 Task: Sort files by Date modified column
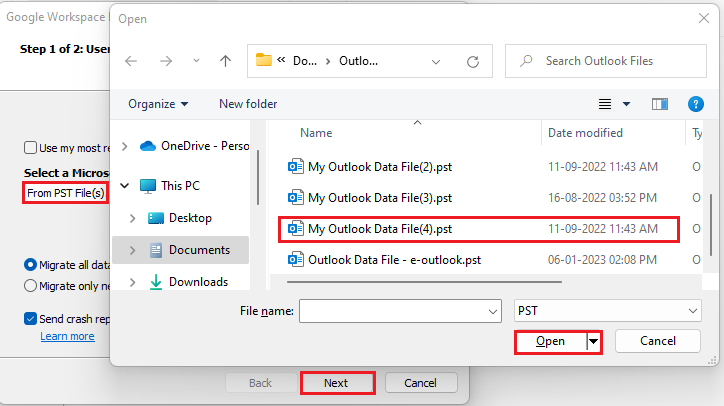tap(585, 133)
